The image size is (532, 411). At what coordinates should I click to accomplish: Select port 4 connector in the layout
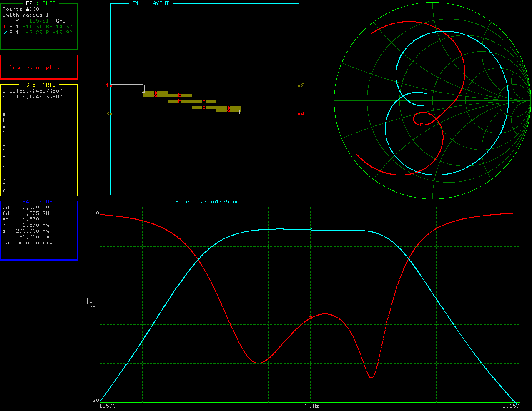tap(299, 114)
